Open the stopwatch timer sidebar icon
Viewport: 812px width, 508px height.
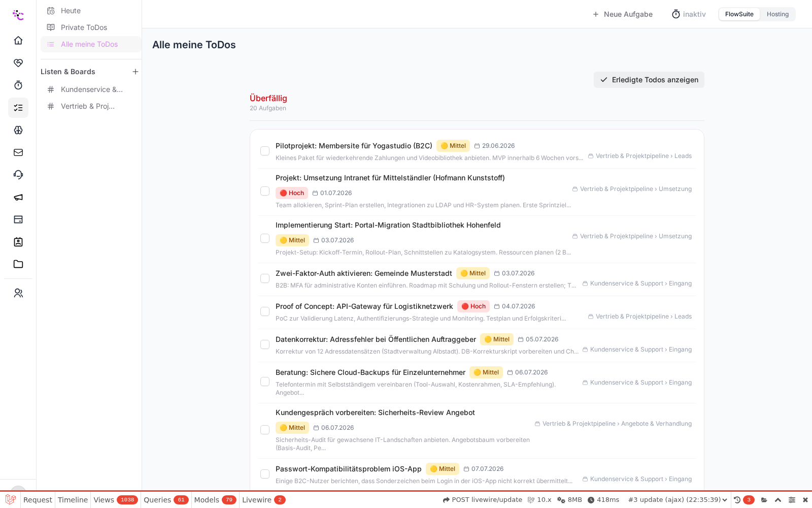[18, 85]
